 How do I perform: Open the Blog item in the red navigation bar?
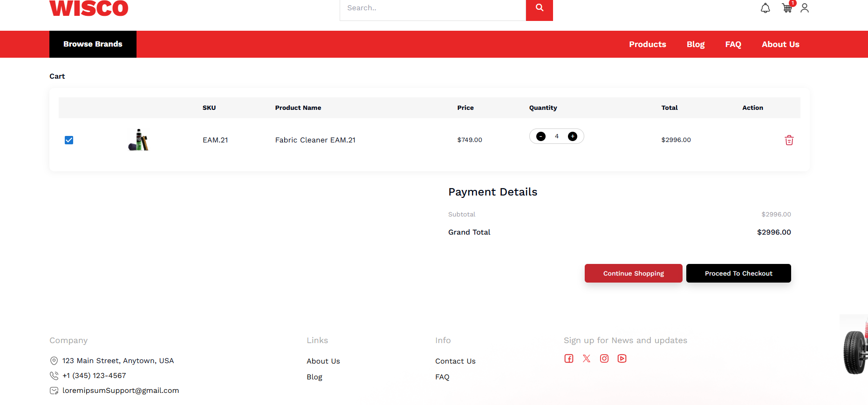pyautogui.click(x=695, y=44)
